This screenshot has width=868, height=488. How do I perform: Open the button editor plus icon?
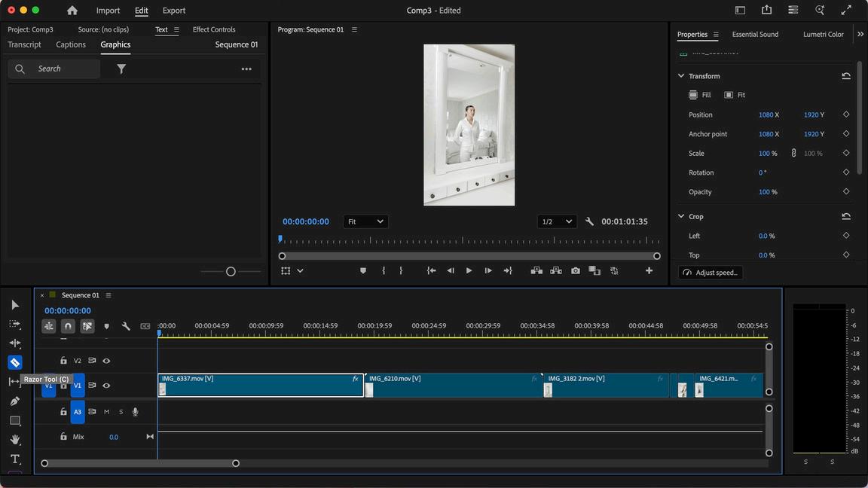tap(649, 270)
